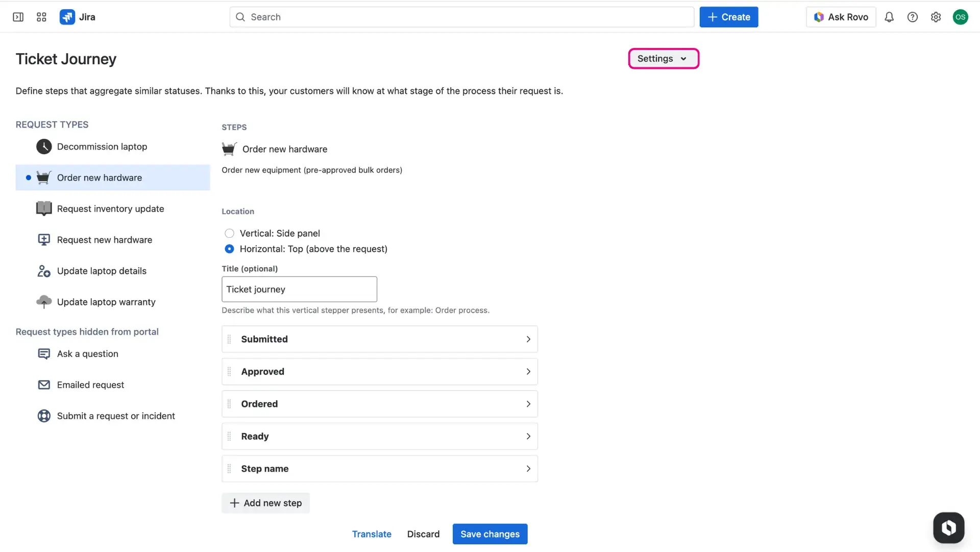Click inside the Title field showing Ticket journey
Viewport: 980px width, 552px height.
tap(299, 289)
